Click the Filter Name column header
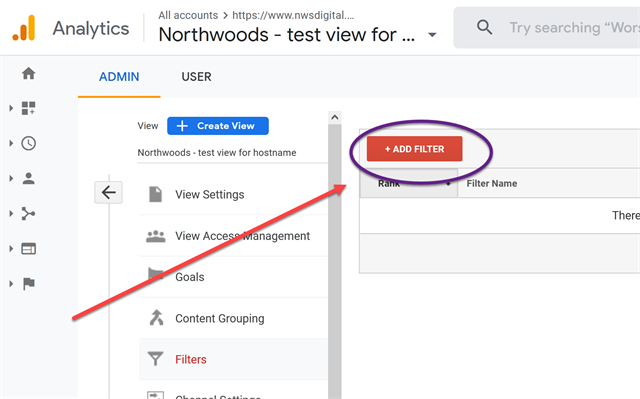The width and height of the screenshot is (640, 399). point(492,184)
